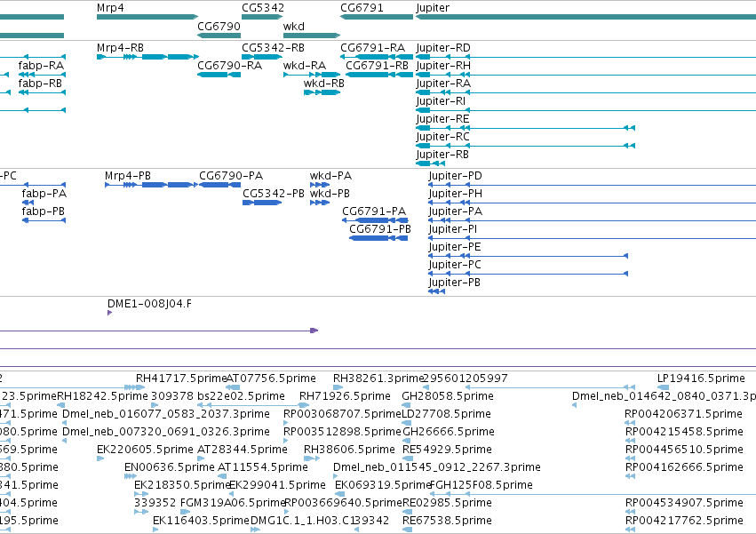Click the GH26666.5prime EST label
The width and height of the screenshot is (756, 534).
point(449,432)
